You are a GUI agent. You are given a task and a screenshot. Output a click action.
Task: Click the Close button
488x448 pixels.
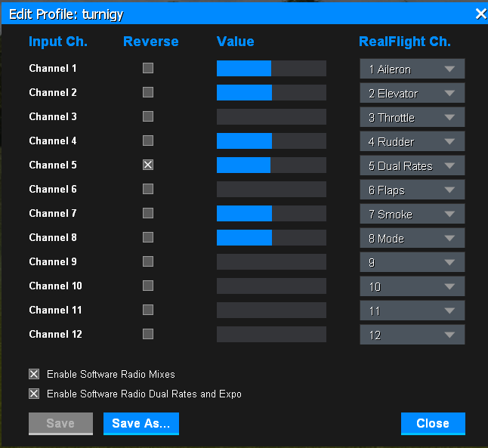pyautogui.click(x=433, y=423)
